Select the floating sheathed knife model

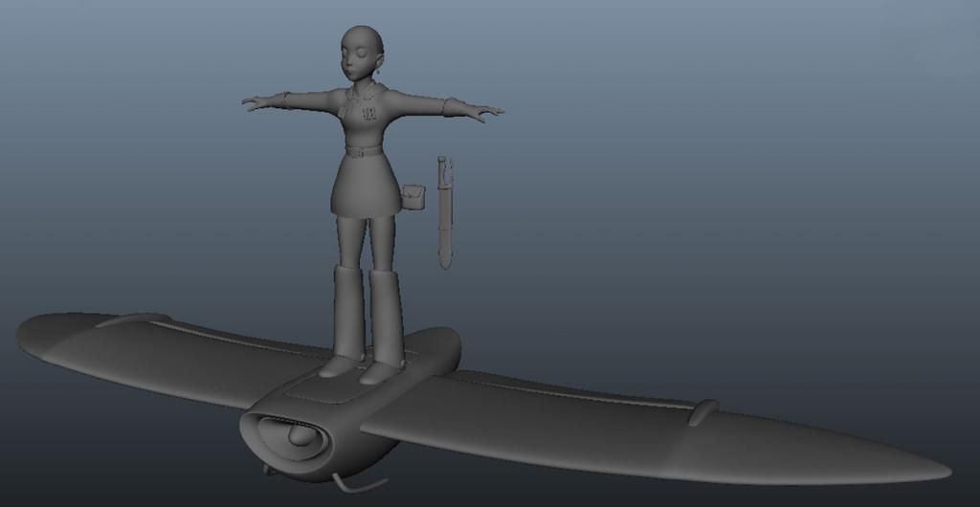pos(445,215)
